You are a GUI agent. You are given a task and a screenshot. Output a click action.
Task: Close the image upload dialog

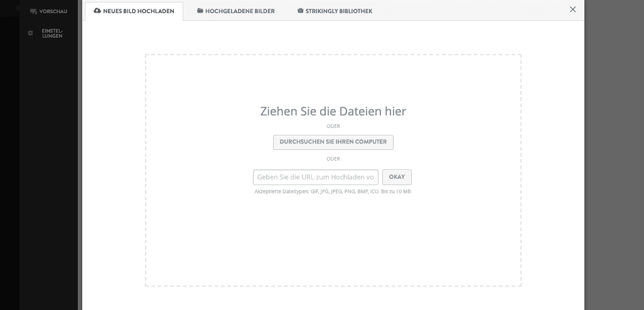[572, 9]
